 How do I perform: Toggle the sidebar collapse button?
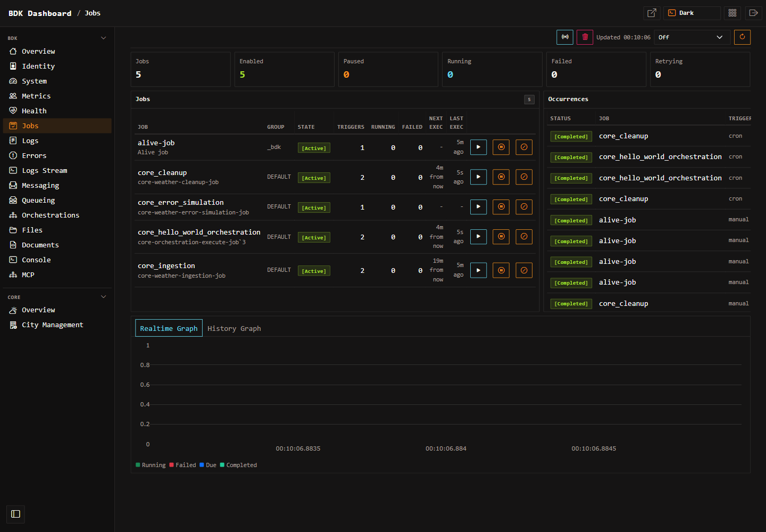coord(15,514)
